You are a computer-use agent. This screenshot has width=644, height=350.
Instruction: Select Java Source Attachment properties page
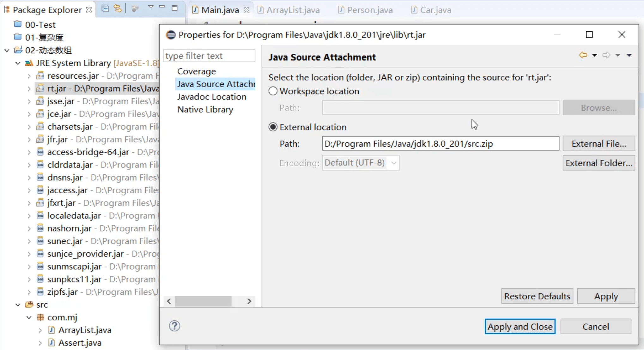click(216, 84)
